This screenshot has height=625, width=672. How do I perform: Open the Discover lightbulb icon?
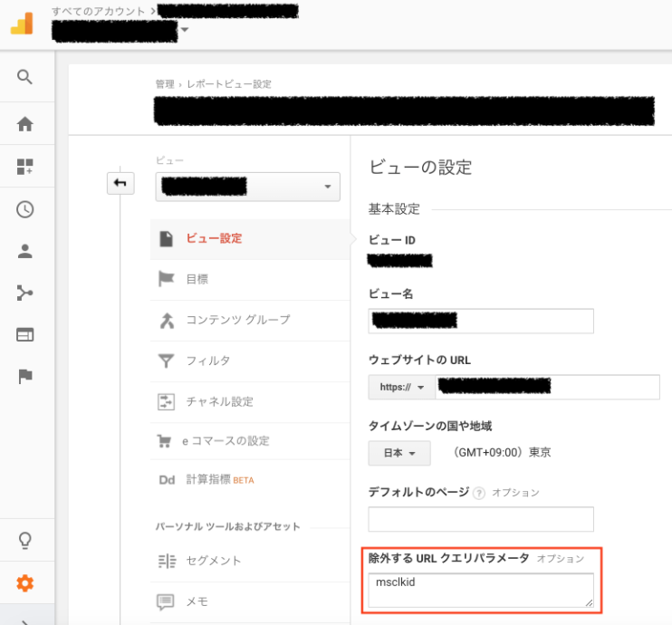pos(25,541)
